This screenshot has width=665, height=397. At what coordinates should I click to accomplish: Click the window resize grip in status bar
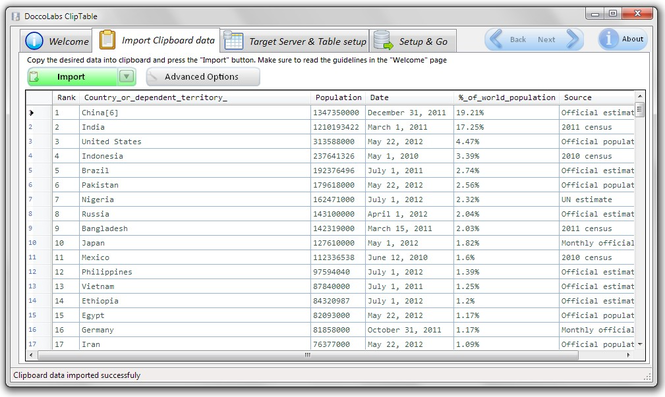click(647, 377)
